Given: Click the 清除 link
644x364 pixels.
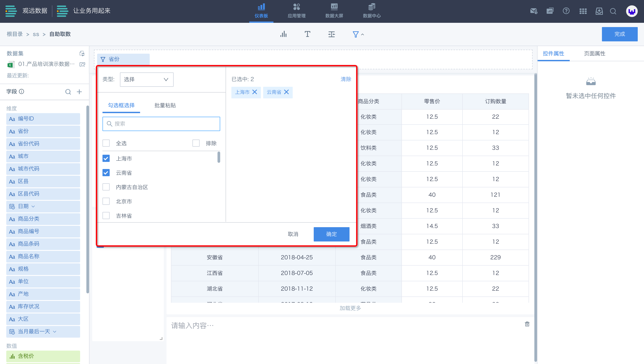Looking at the screenshot, I should coord(346,79).
